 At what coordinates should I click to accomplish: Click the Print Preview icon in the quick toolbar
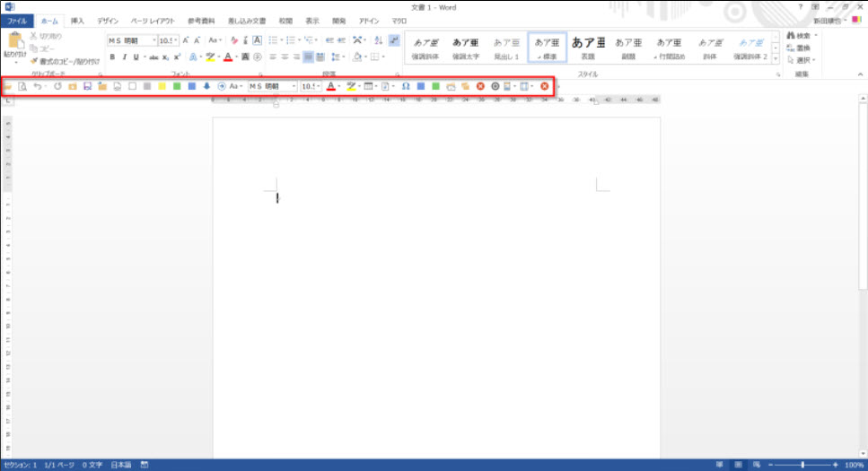(22, 86)
